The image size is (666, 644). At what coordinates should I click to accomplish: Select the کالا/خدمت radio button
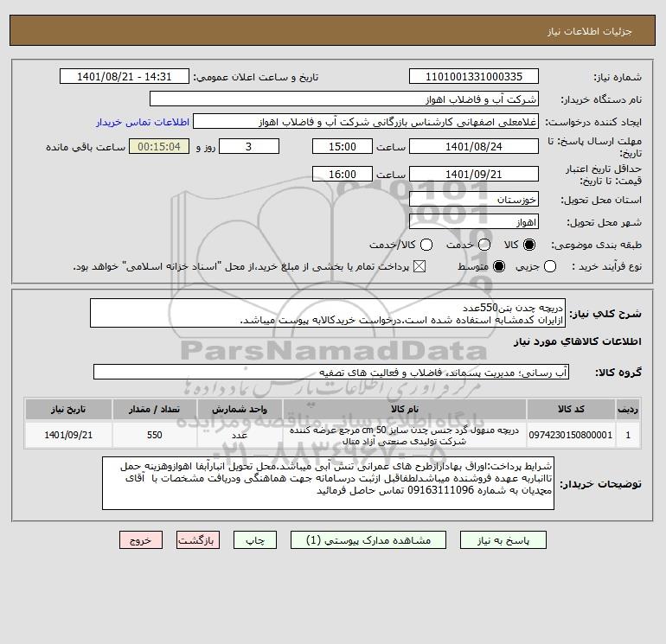click(x=426, y=245)
